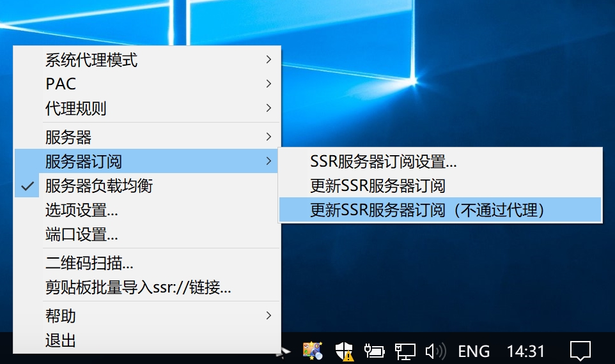Open 选项设置... from the menu
Viewport: 615px width, 364px height.
(81, 210)
